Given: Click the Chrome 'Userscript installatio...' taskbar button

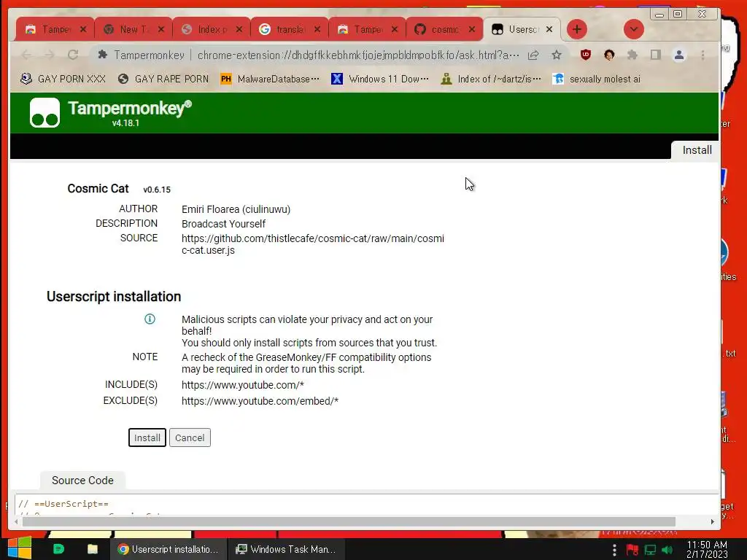Looking at the screenshot, I should point(169,549).
